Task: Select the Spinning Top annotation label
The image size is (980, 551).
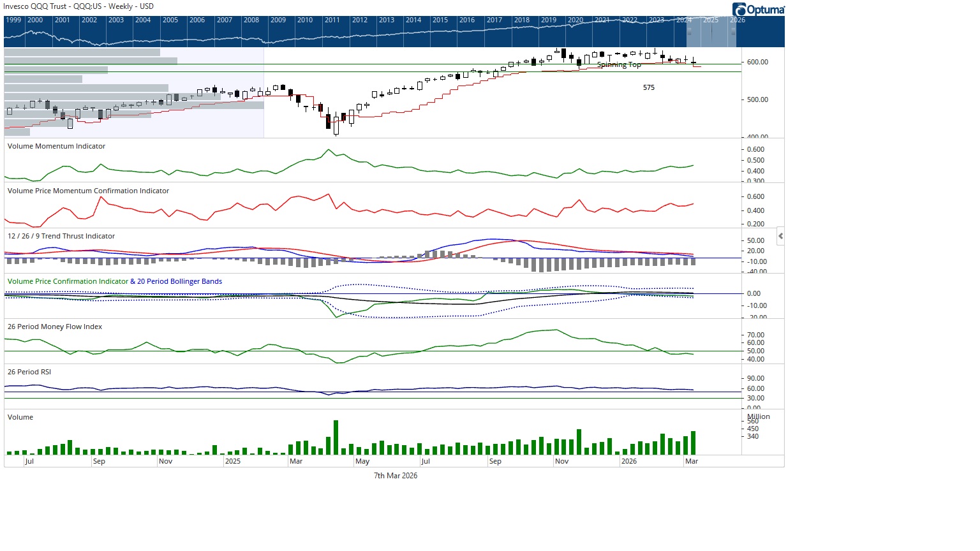Action: pyautogui.click(x=619, y=65)
